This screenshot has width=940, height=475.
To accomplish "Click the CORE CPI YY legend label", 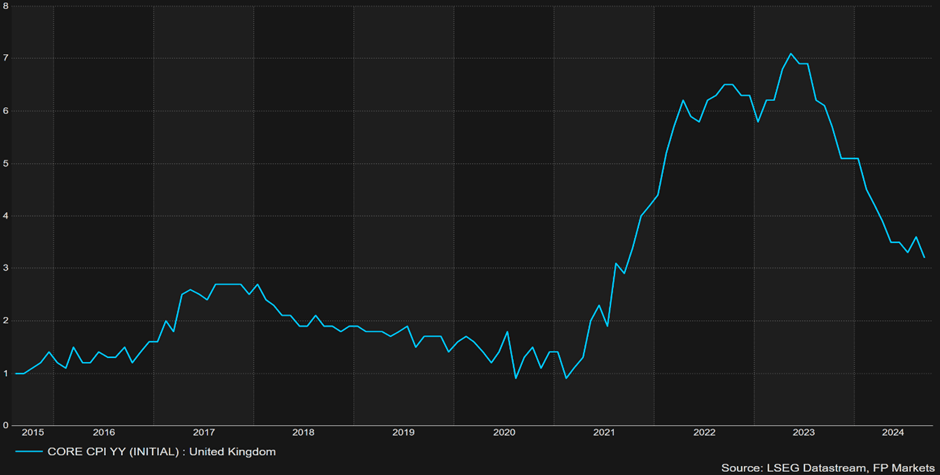I will tap(161, 452).
